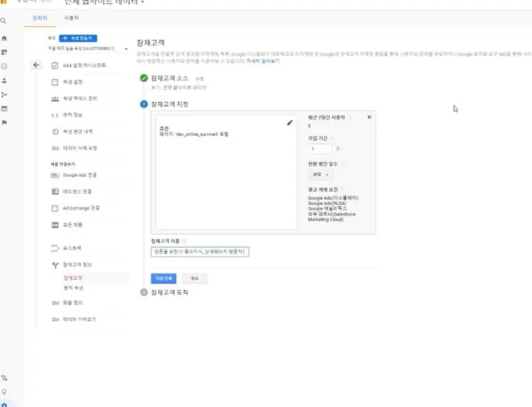Open the view selector dropdown at top
532x407 pixels.
(105, 2)
